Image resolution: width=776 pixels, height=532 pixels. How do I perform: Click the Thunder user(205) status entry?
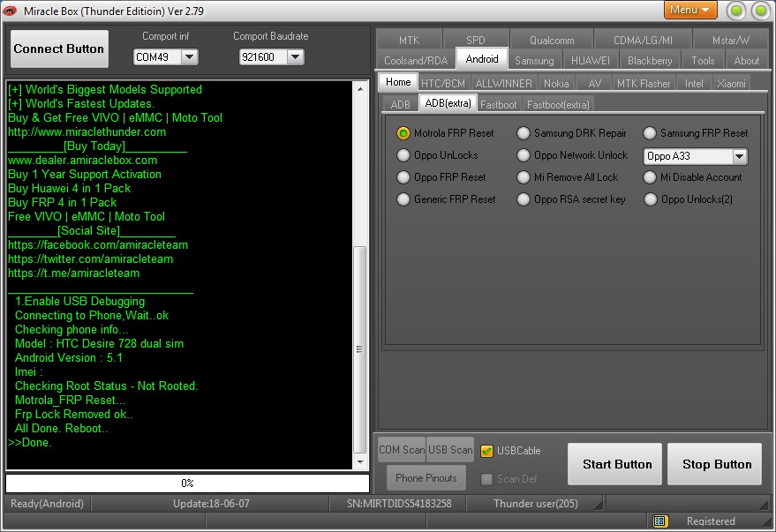coord(536,503)
